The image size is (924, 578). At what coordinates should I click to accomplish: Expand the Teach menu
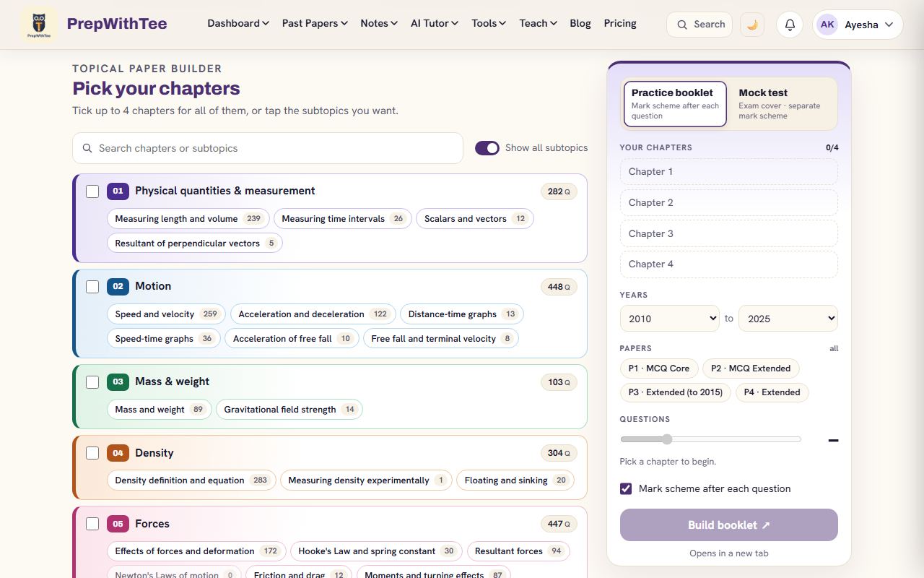point(538,23)
